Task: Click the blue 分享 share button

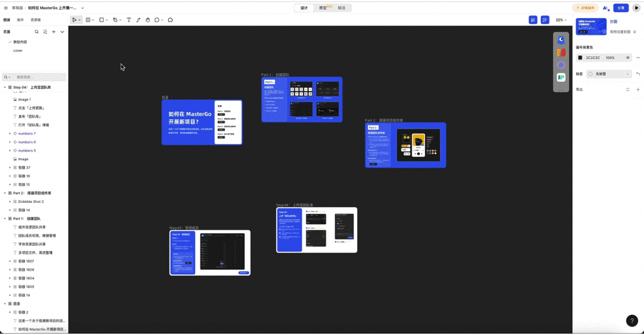Action: tap(621, 8)
